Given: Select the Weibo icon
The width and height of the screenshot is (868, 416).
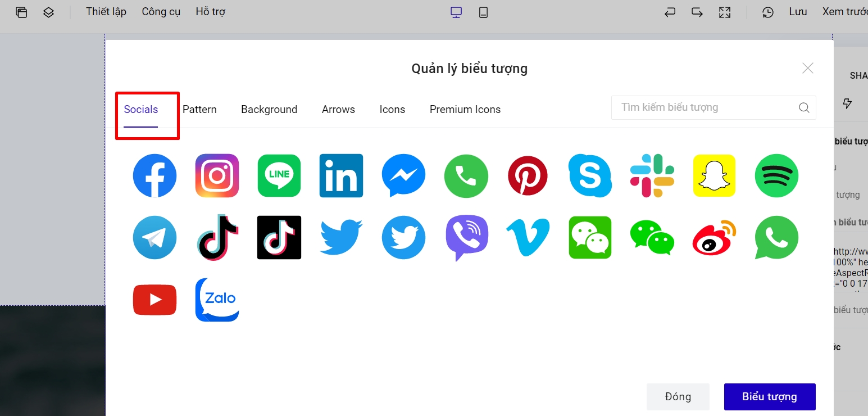Looking at the screenshot, I should (714, 237).
